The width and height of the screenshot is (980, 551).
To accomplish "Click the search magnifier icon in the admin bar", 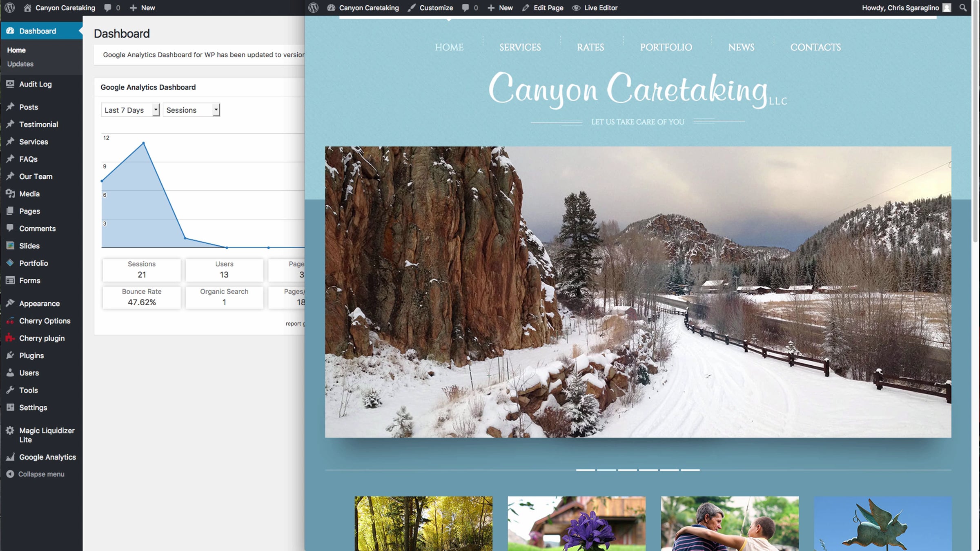I will [x=963, y=8].
